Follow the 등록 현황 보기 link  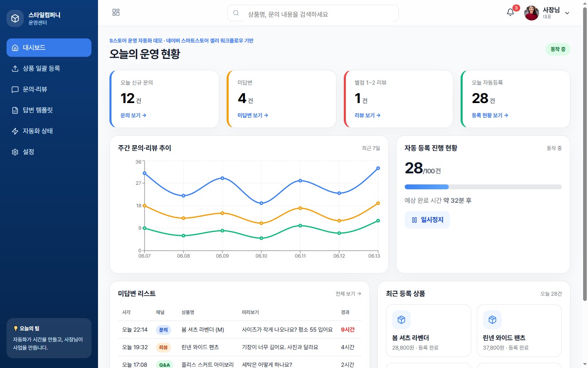click(490, 115)
